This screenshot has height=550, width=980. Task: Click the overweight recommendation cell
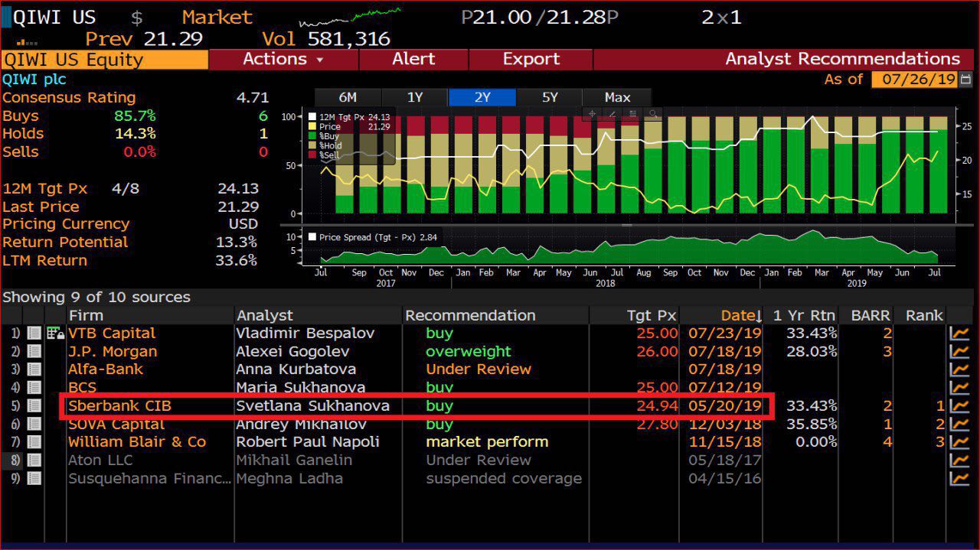pyautogui.click(x=469, y=352)
